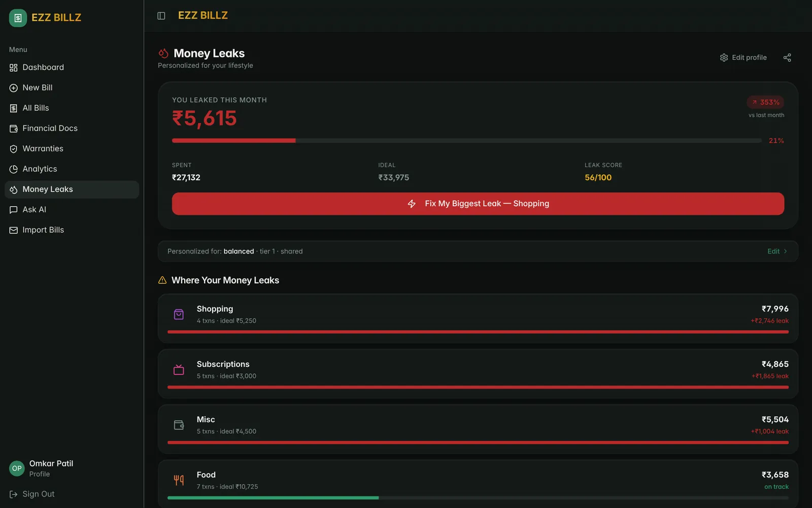Click the balanced personalization label
812x508 pixels.
(239, 251)
